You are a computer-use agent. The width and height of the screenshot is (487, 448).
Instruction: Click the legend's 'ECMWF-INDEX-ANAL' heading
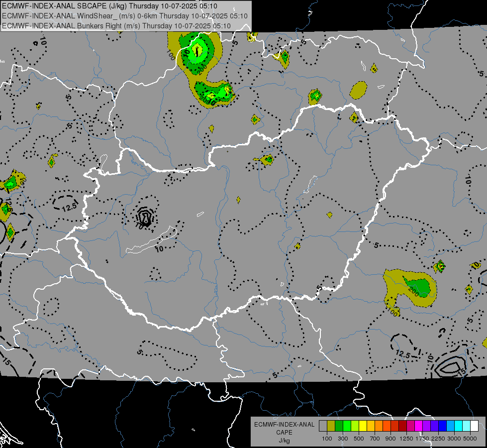[x=284, y=425]
